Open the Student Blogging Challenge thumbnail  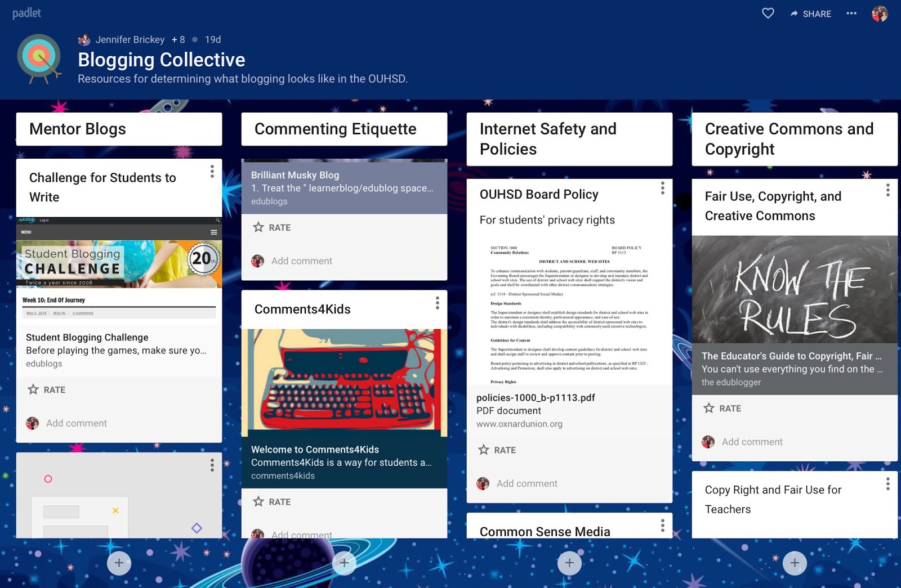pos(119,269)
